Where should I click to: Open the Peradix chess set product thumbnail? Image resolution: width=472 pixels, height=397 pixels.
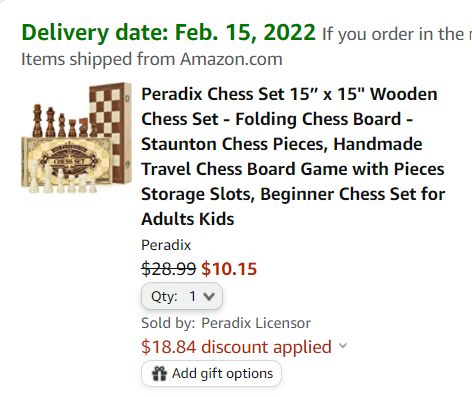pyautogui.click(x=76, y=138)
